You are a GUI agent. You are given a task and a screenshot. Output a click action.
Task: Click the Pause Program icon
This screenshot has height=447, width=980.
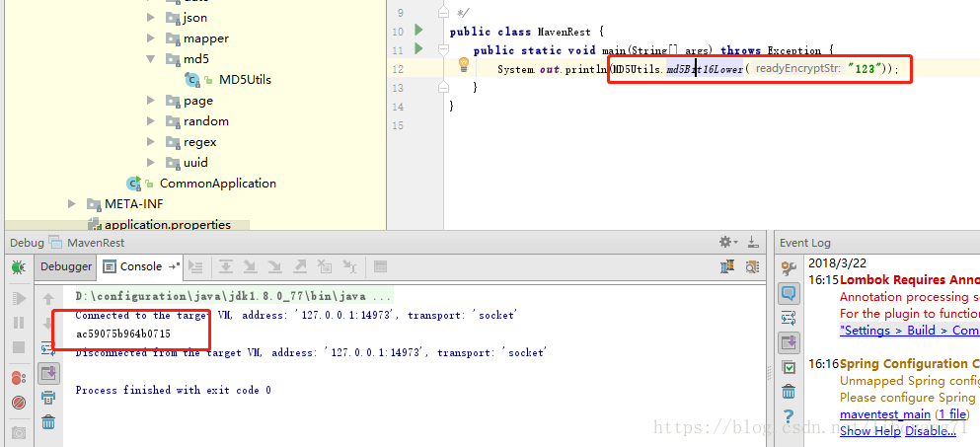[x=18, y=323]
